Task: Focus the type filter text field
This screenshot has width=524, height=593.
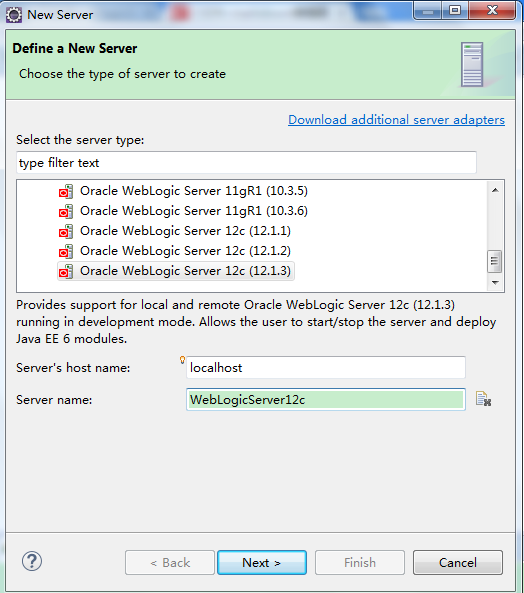Action: click(246, 163)
